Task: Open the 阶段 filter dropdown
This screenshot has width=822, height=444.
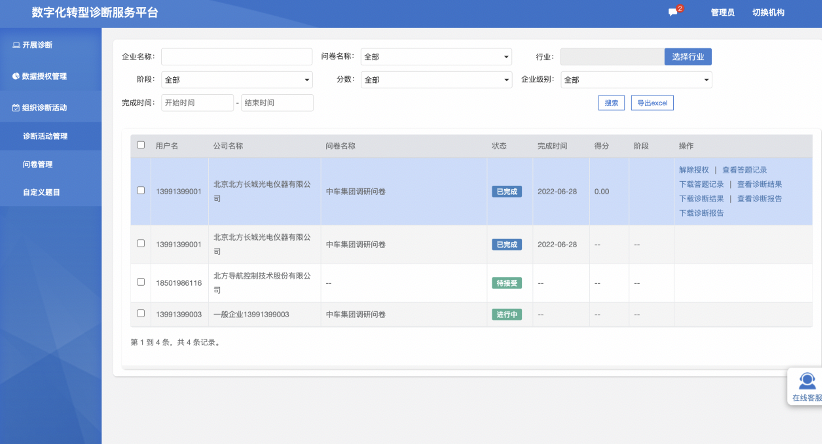Action: coord(237,80)
